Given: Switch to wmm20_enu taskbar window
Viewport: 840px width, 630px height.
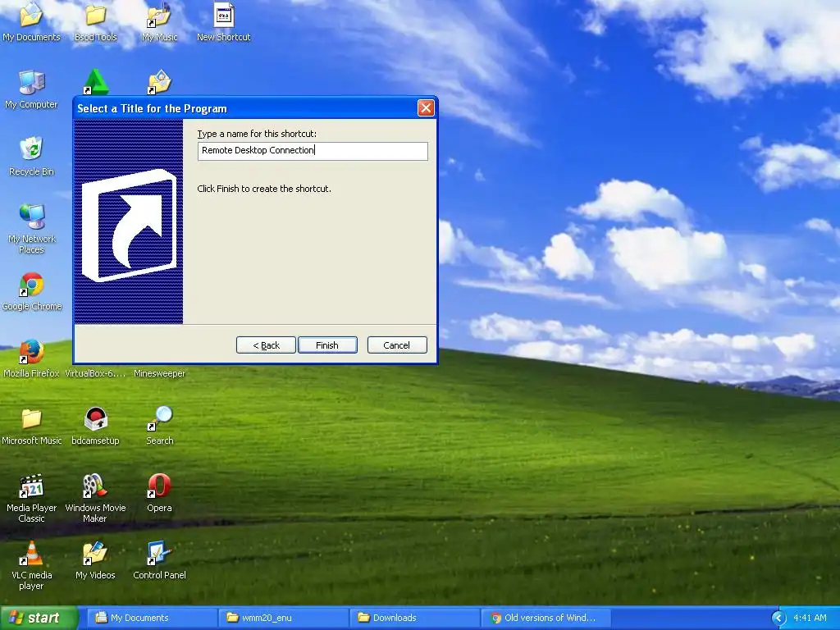Looking at the screenshot, I should (x=283, y=618).
